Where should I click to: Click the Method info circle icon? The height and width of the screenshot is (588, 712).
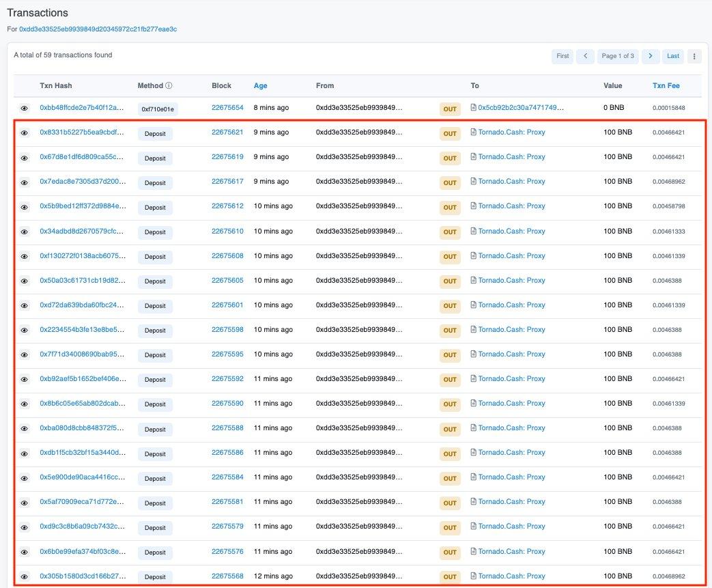(x=169, y=85)
